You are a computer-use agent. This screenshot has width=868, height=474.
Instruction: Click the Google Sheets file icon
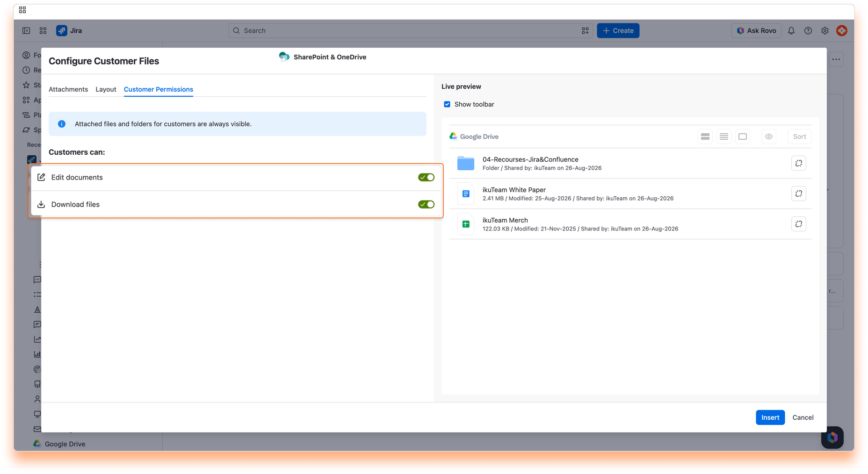coord(465,224)
